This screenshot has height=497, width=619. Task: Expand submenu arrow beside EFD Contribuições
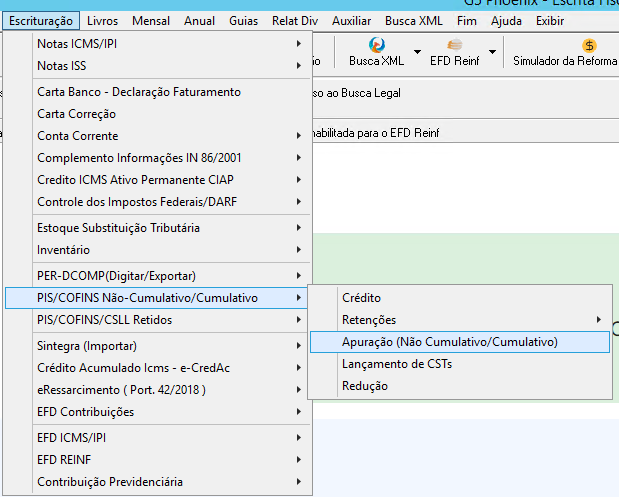click(299, 412)
